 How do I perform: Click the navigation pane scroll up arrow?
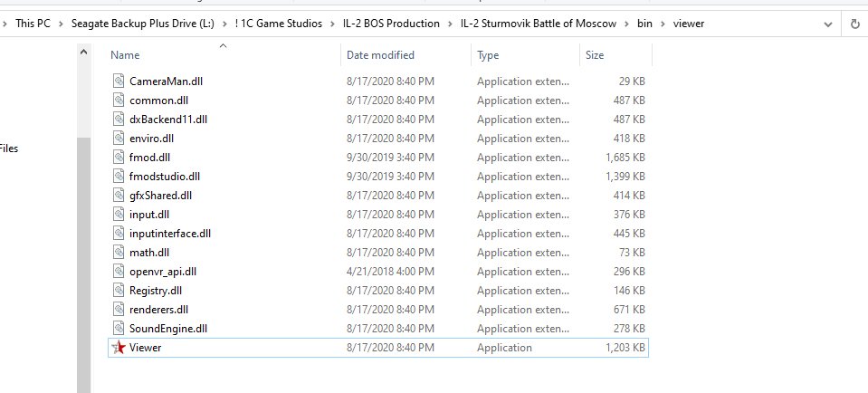coord(83,52)
